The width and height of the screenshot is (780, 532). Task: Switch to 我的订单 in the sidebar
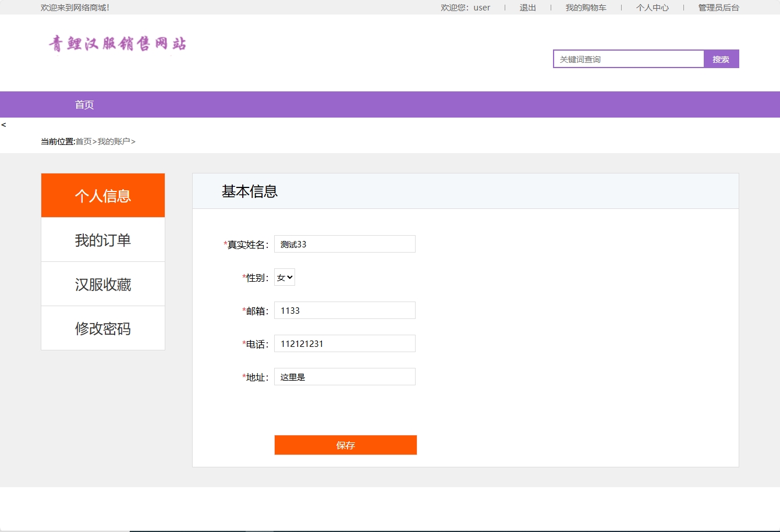click(x=102, y=239)
